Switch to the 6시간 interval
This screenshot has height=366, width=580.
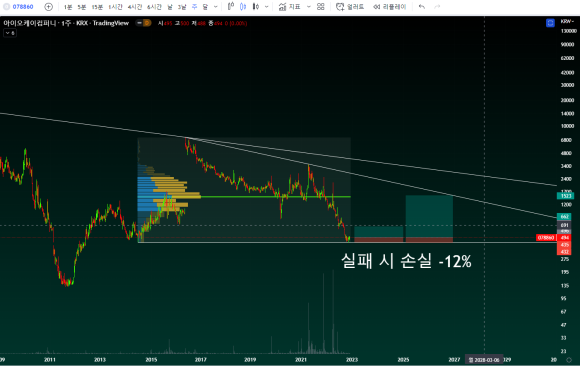coord(154,7)
